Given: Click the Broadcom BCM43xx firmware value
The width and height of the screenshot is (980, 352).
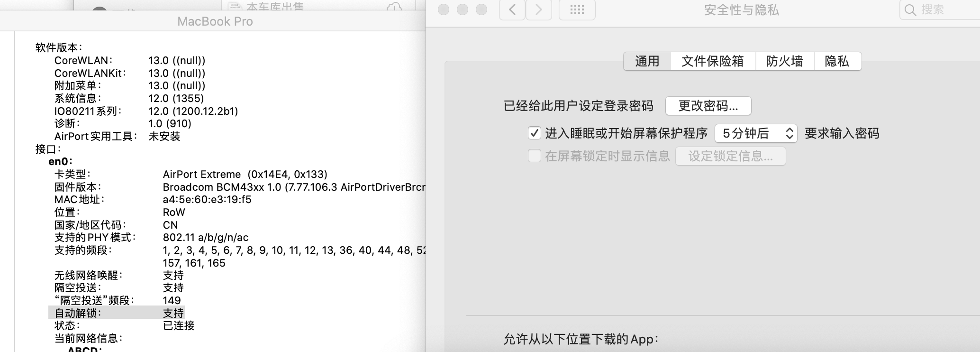Looking at the screenshot, I should point(294,187).
